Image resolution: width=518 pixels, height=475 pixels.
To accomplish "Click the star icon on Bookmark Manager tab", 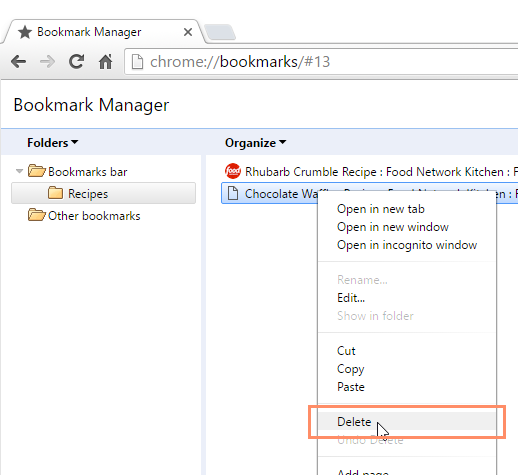I will click(25, 32).
